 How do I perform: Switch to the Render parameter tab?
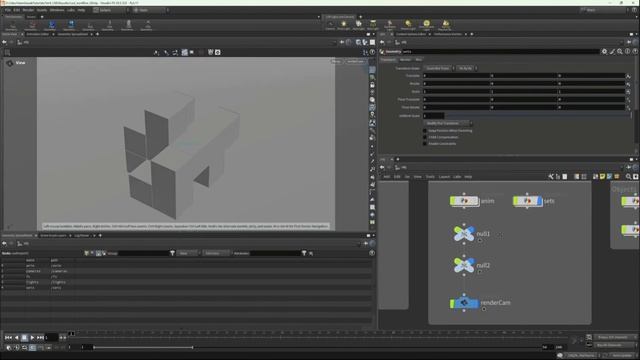coord(405,60)
